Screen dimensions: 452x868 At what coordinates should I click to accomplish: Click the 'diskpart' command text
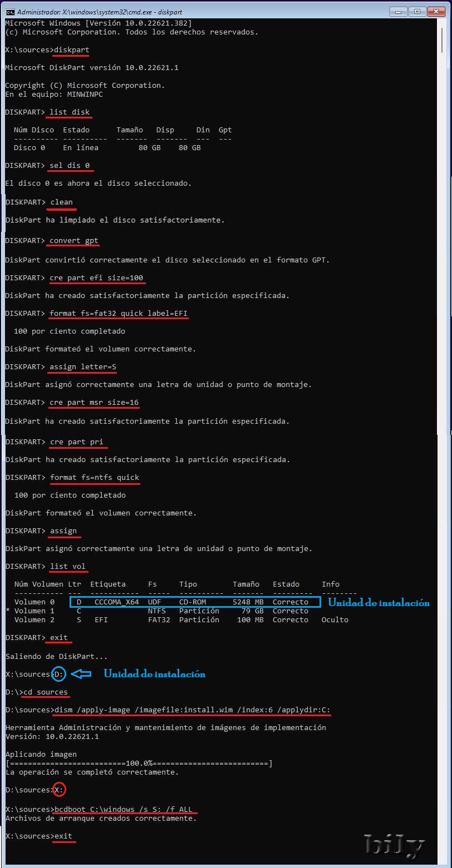click(x=72, y=50)
